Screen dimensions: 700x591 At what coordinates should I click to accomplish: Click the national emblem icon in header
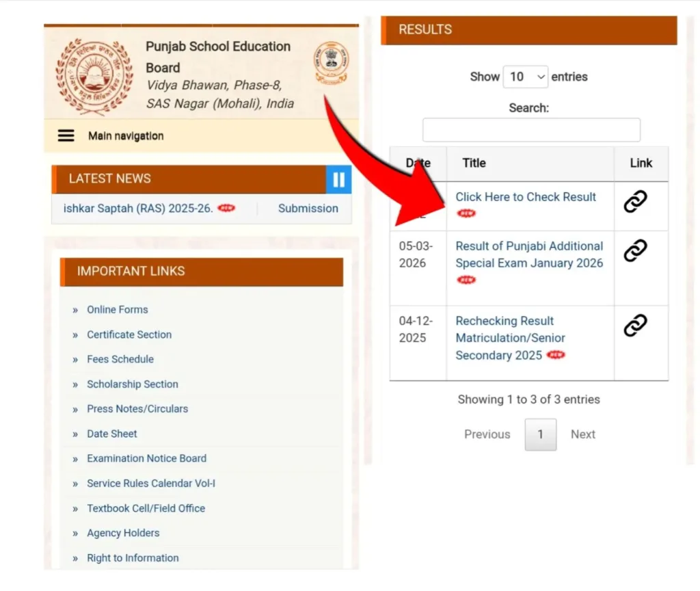[331, 64]
